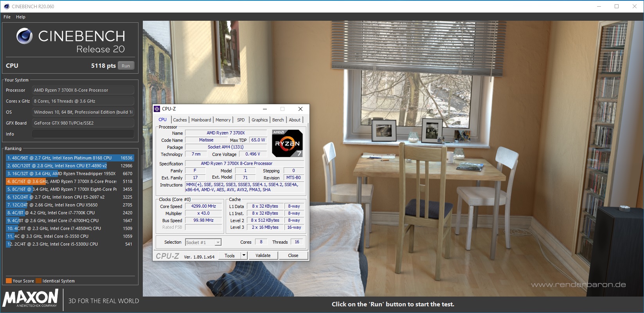Run the CPU benchmark test
The image size is (644, 313).
pos(126,66)
